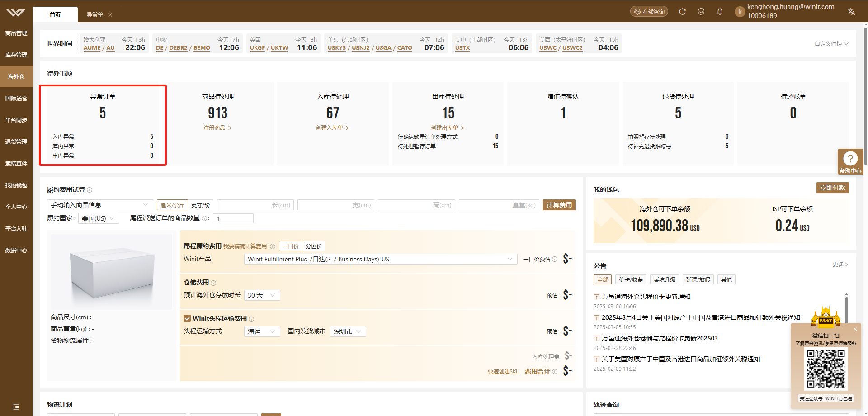Open 数据中心 in the sidebar
This screenshot has width=868, height=416.
point(16,251)
